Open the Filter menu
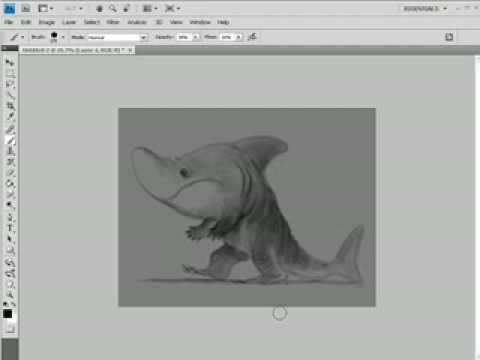The width and height of the screenshot is (480, 360). coord(113,22)
